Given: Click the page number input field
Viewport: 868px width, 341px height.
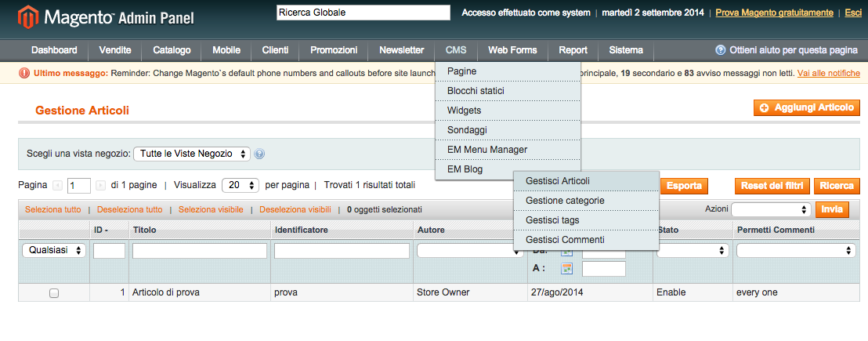Looking at the screenshot, I should pyautogui.click(x=79, y=186).
